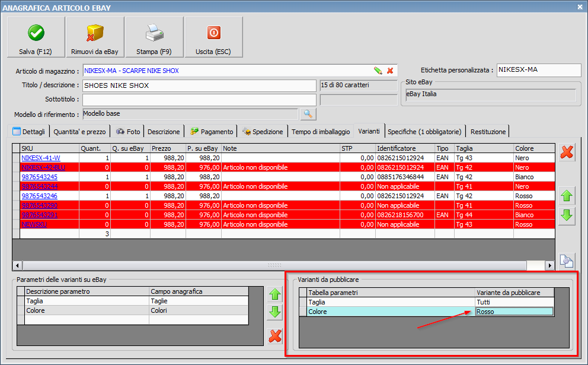Click Identificatore cell 0826218156700

coord(405,215)
